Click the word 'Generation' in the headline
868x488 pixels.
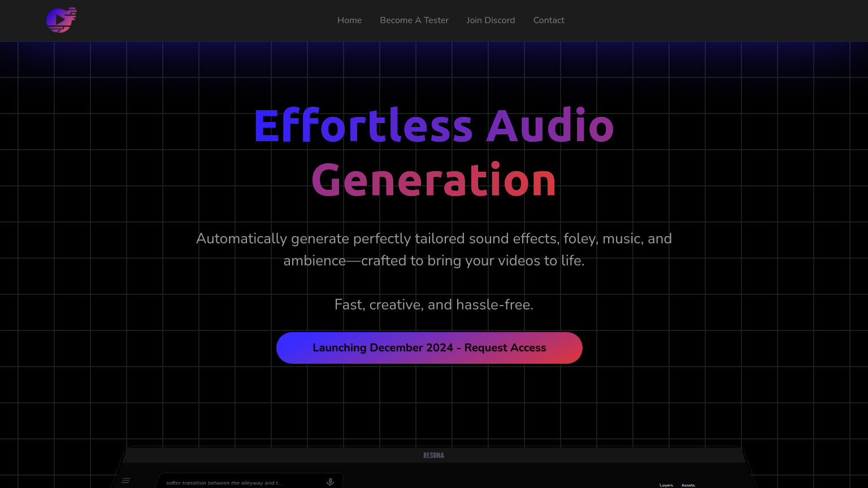[433, 180]
